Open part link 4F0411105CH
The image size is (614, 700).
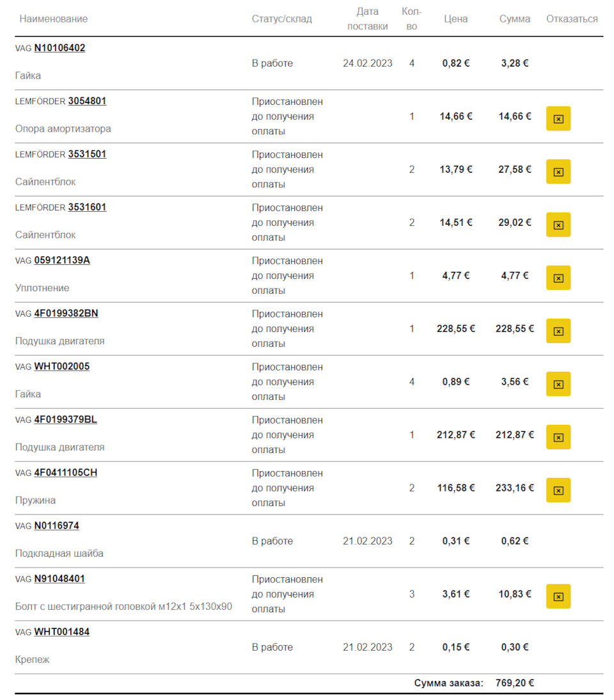[x=65, y=473]
